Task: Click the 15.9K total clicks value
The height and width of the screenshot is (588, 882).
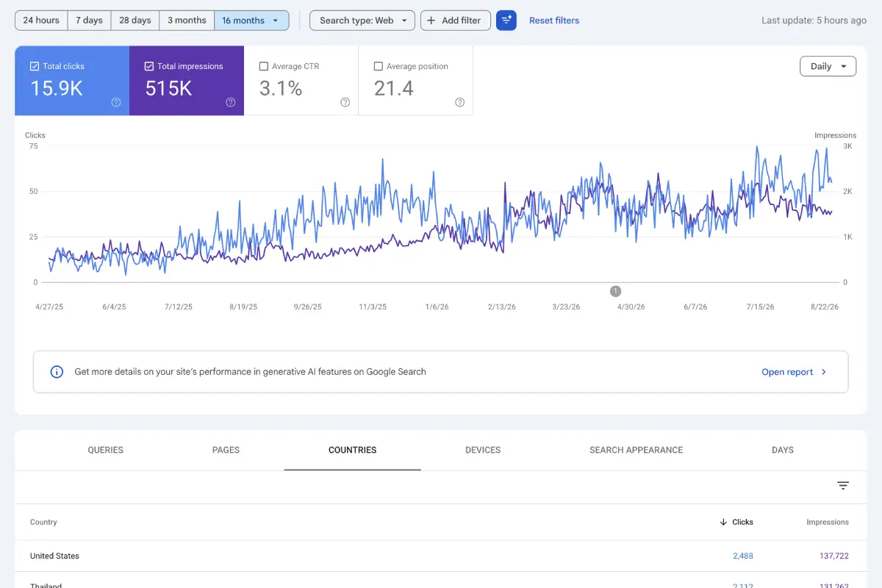Action: (x=56, y=88)
